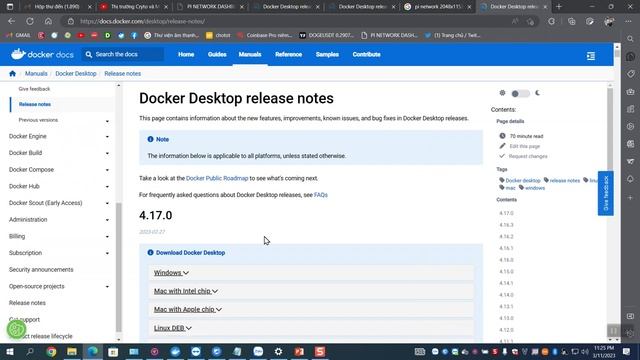Click the browser address bar URL
Screen dimensions: 640x360
[x=142, y=22]
